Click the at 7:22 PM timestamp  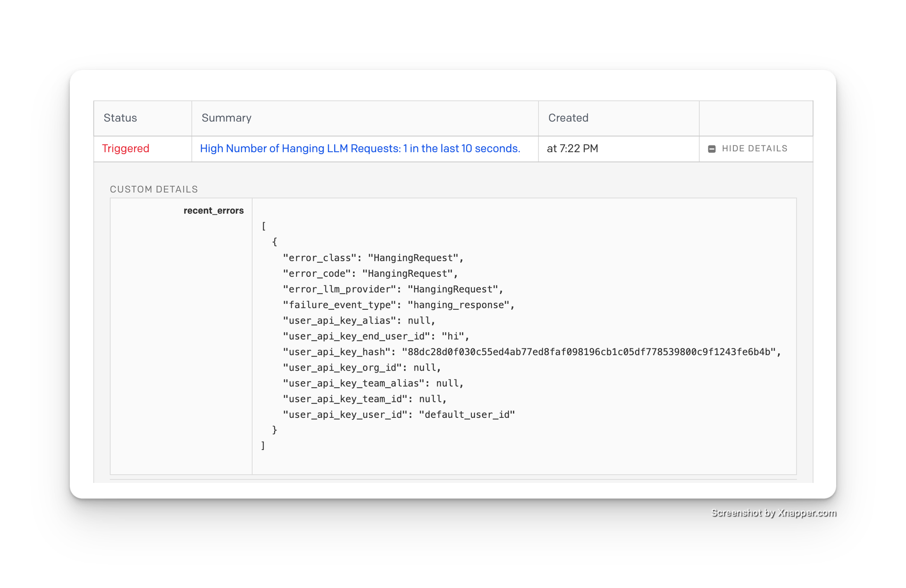pyautogui.click(x=572, y=149)
